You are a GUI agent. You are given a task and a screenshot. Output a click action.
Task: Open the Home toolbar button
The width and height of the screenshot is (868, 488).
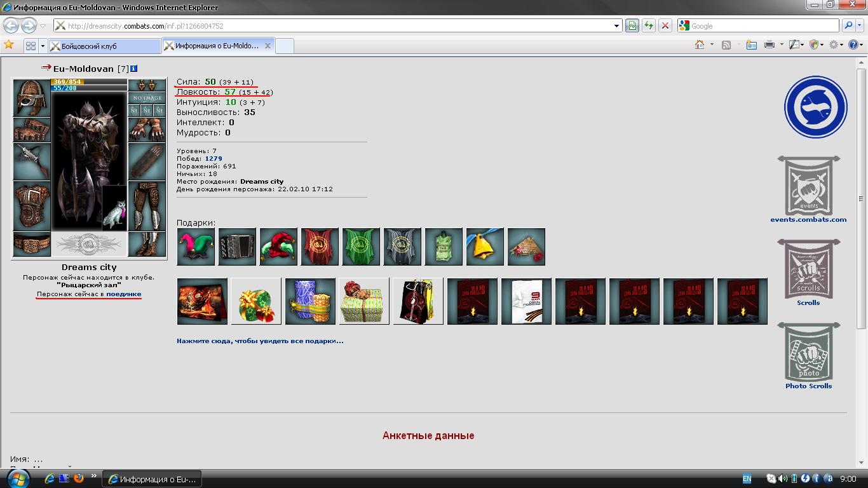pos(700,44)
